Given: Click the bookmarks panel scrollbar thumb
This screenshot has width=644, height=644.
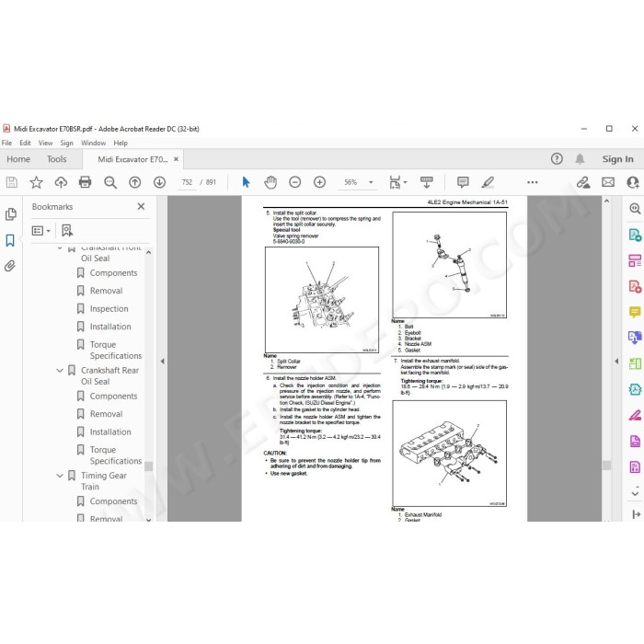Looking at the screenshot, I should click(149, 466).
